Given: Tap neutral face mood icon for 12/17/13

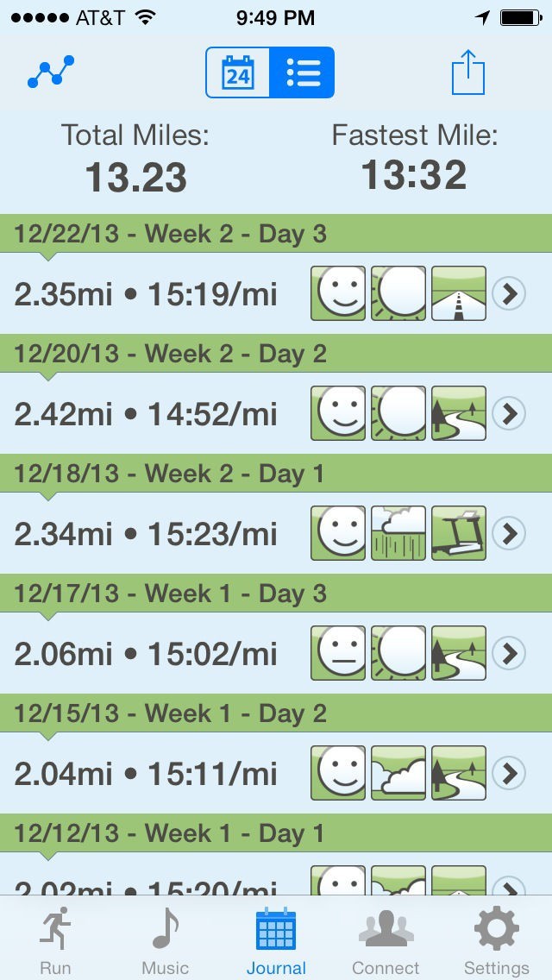Looking at the screenshot, I should tap(338, 654).
